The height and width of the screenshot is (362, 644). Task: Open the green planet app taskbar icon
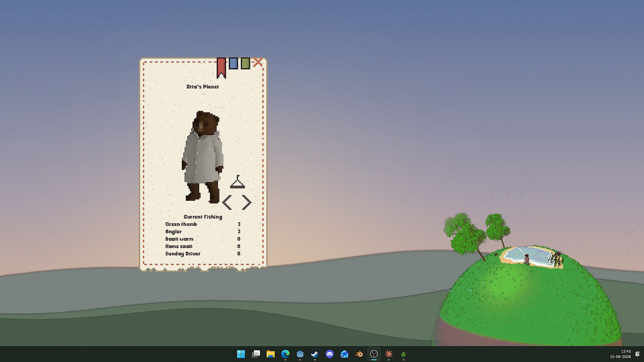click(x=404, y=354)
